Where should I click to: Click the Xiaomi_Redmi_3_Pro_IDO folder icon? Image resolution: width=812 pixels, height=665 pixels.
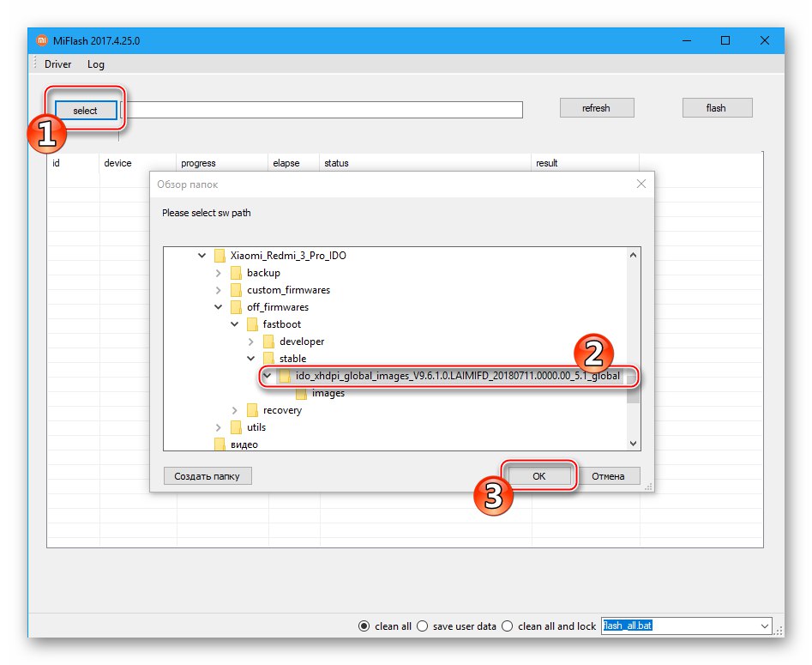click(220, 256)
